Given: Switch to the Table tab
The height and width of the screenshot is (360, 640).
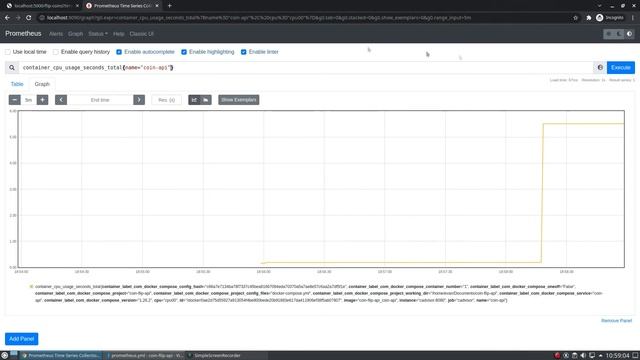Looking at the screenshot, I should [17, 84].
